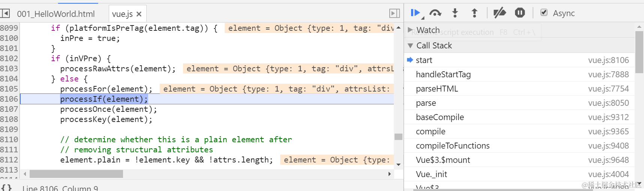Click code editor horizontal scrollbar thumb
644x191 pixels.
pyautogui.click(x=76, y=174)
